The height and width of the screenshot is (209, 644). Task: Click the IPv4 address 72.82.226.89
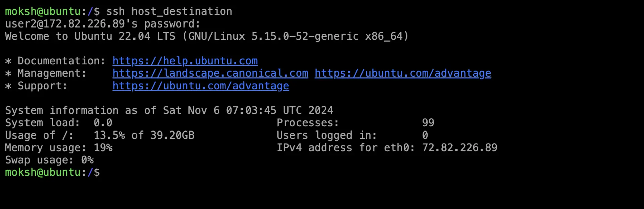pyautogui.click(x=460, y=148)
